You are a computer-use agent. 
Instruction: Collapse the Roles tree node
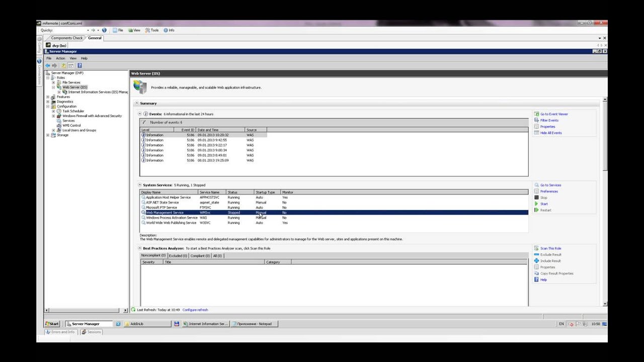coord(48,78)
